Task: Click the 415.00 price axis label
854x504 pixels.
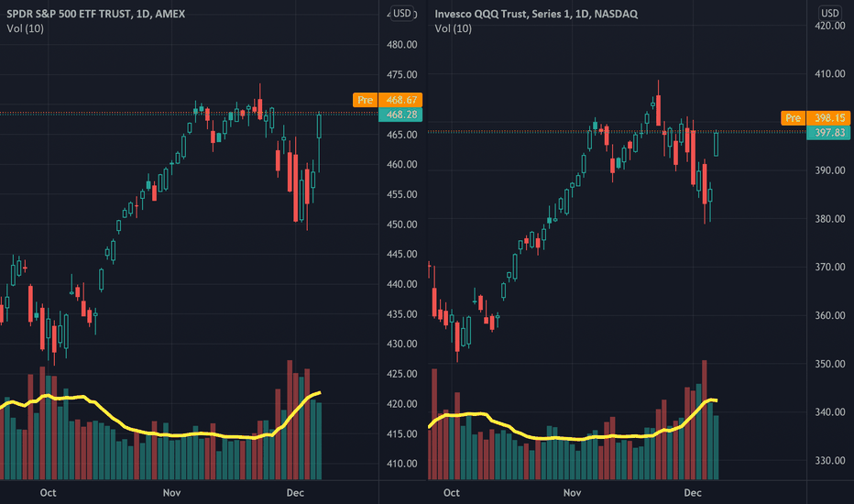Action: pyautogui.click(x=402, y=433)
